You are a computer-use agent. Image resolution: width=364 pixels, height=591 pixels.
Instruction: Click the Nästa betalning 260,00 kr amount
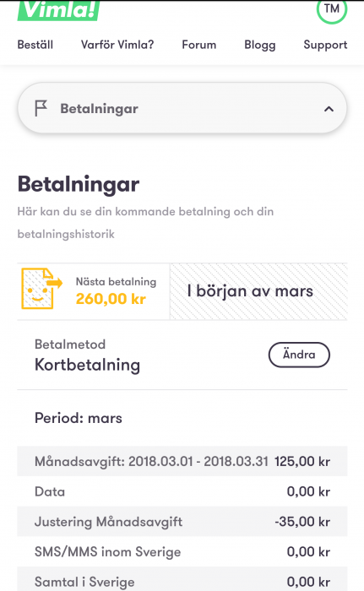(x=111, y=299)
